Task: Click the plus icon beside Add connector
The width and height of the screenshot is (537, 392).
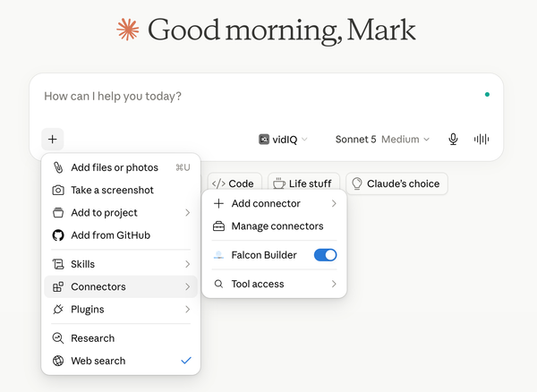Action: (218, 203)
